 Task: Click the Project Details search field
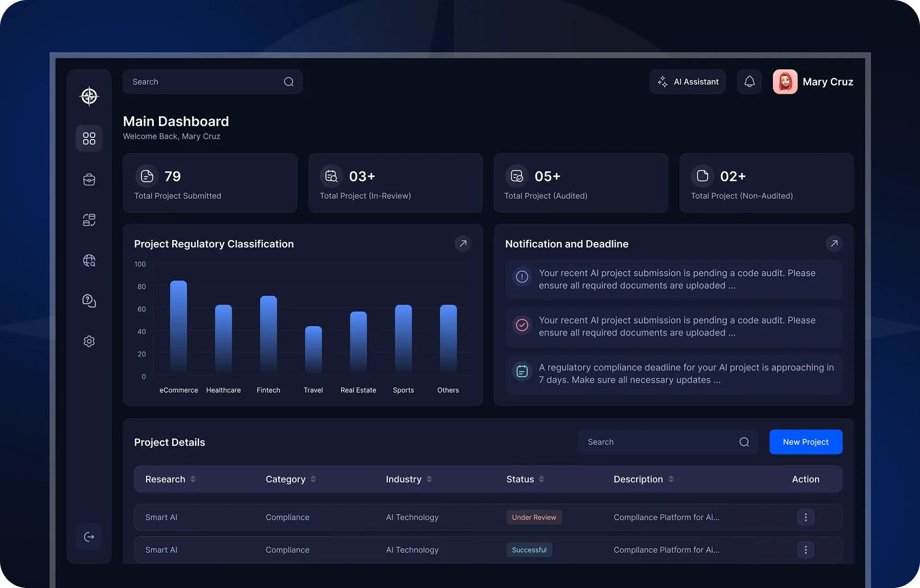point(659,442)
